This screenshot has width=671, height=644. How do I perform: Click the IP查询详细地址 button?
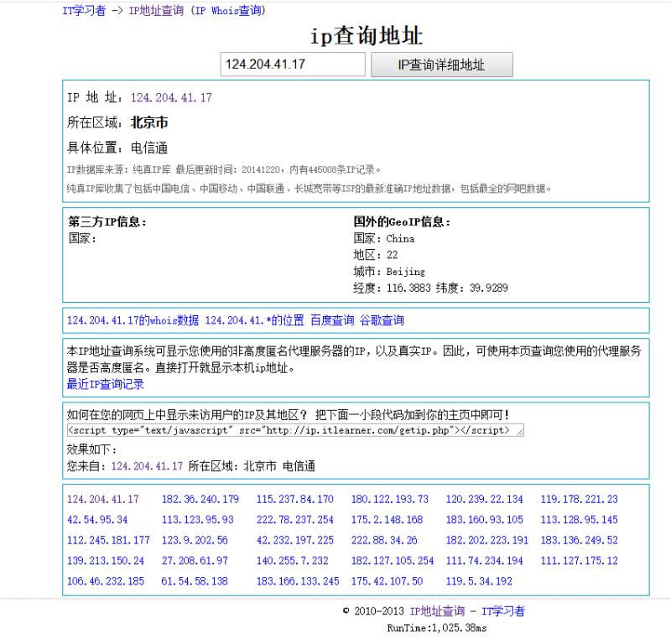click(x=444, y=65)
